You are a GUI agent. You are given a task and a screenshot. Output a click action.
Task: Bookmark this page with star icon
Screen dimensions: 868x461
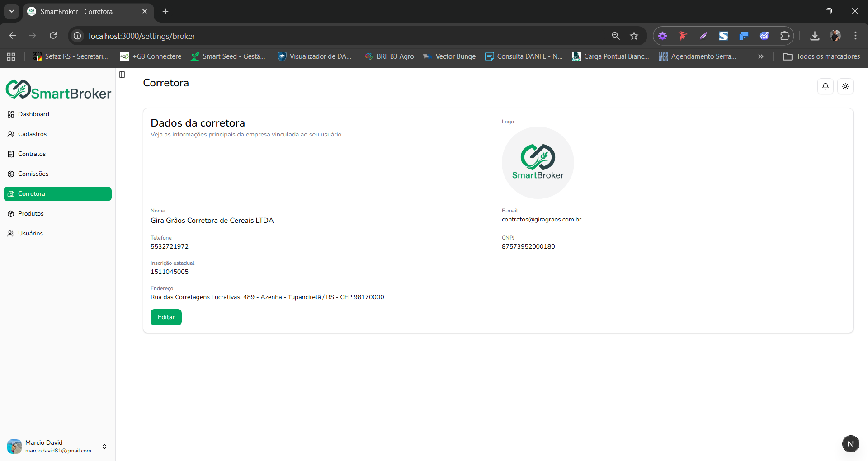pos(634,36)
